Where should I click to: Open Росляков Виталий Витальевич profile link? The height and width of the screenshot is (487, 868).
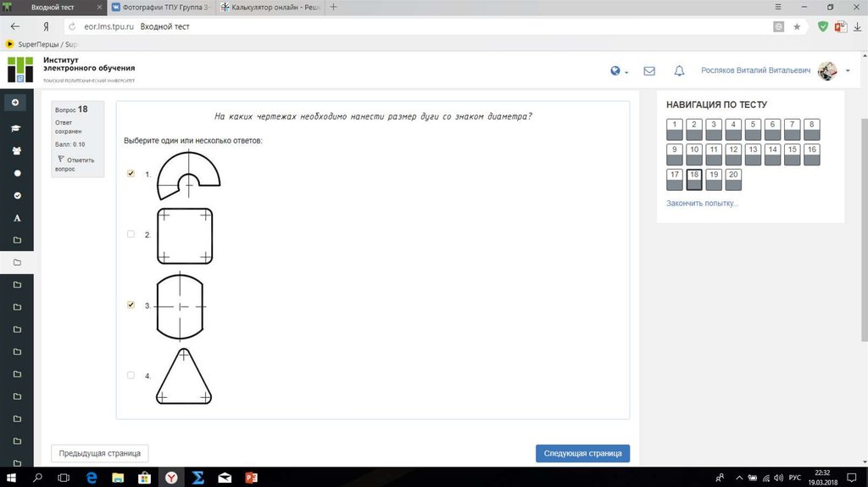click(x=755, y=70)
